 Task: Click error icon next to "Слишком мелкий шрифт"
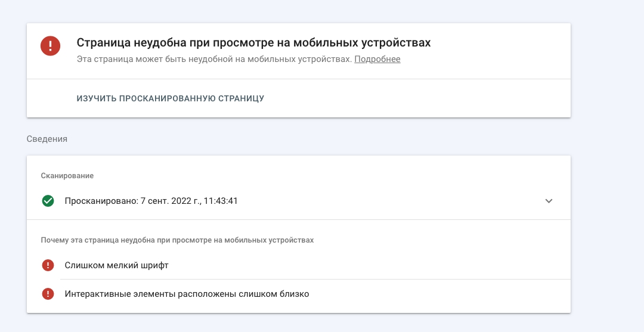[48, 265]
